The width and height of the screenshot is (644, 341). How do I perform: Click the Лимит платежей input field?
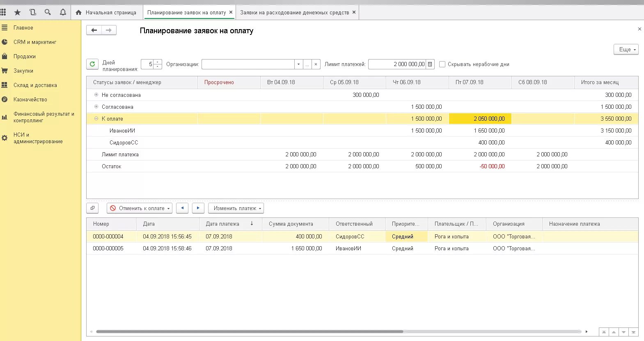point(397,64)
